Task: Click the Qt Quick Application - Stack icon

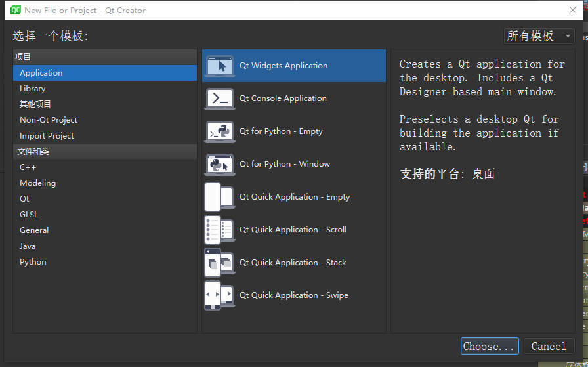Action: [220, 263]
